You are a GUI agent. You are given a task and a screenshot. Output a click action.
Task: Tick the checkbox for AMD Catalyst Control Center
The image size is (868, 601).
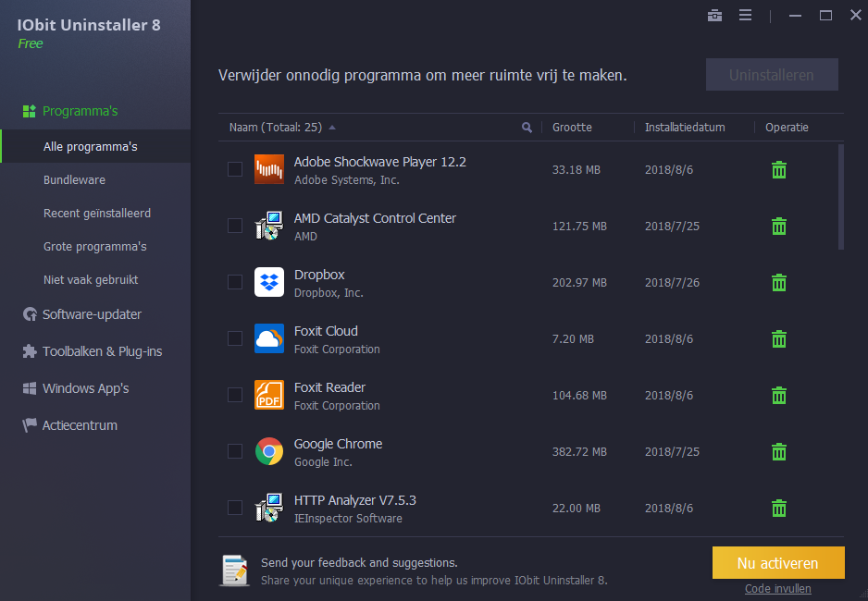[x=235, y=226]
